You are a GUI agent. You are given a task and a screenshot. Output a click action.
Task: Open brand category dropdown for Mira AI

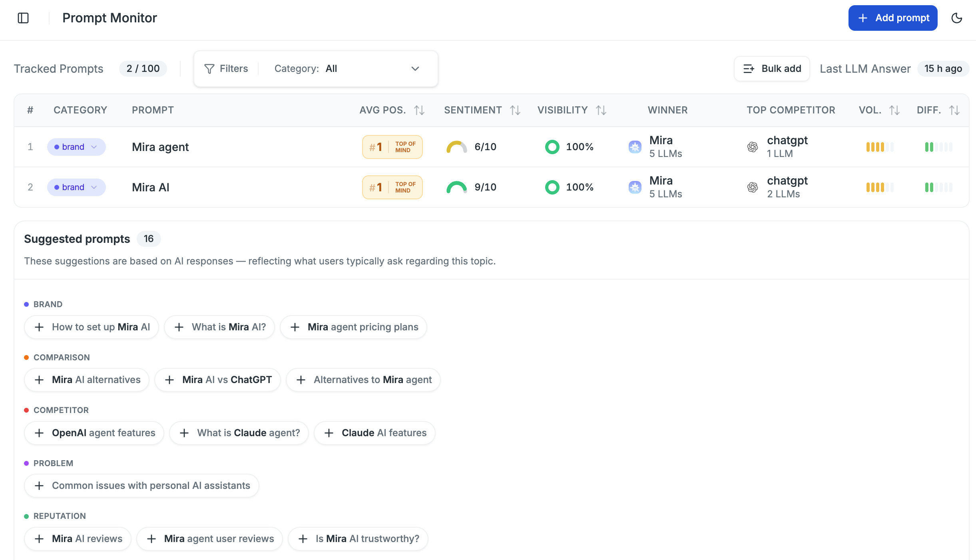[x=76, y=187]
